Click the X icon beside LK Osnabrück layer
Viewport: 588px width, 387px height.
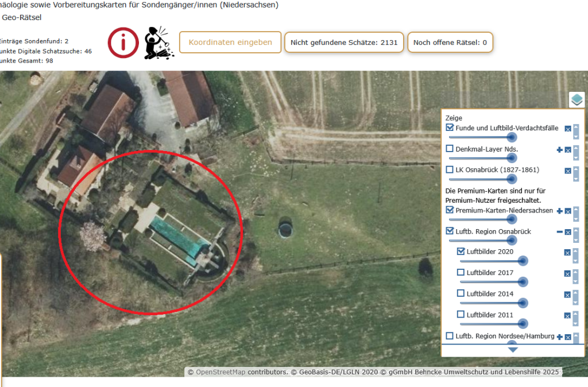(x=567, y=171)
